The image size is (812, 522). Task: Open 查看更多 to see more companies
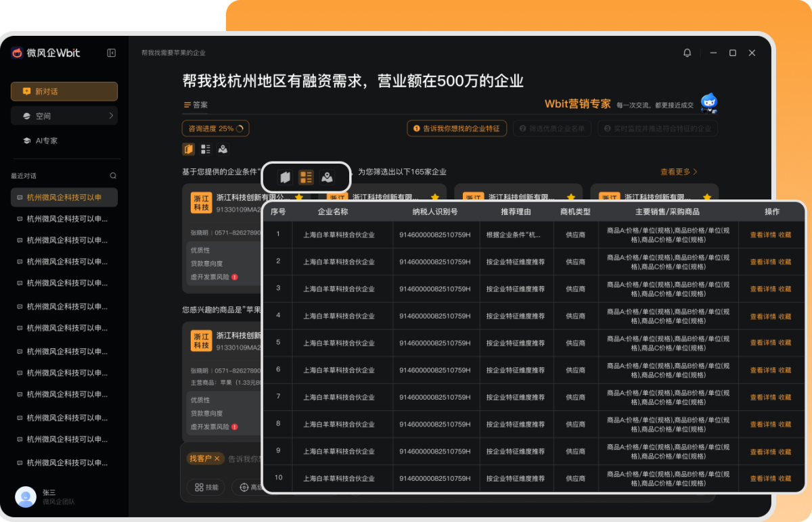[679, 172]
